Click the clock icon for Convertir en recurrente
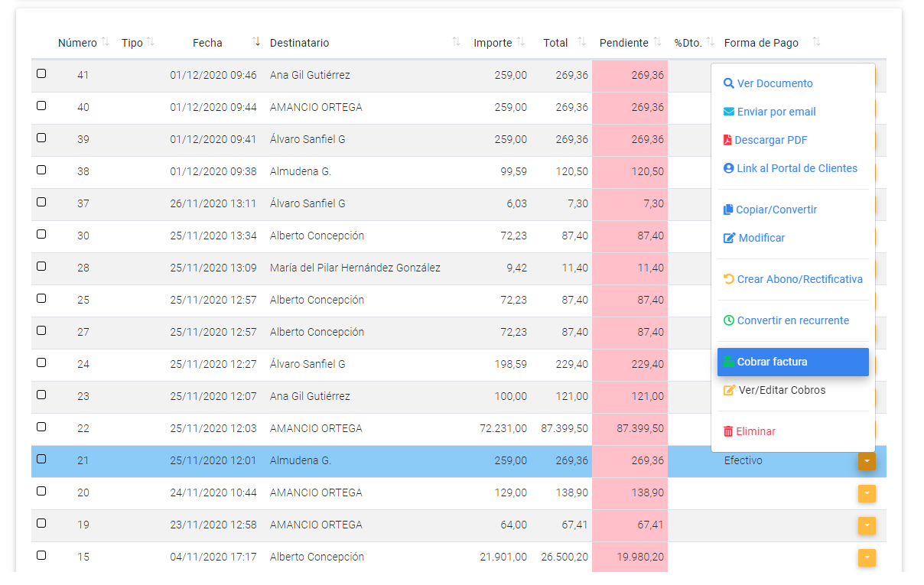This screenshot has height=585, width=924. point(728,320)
